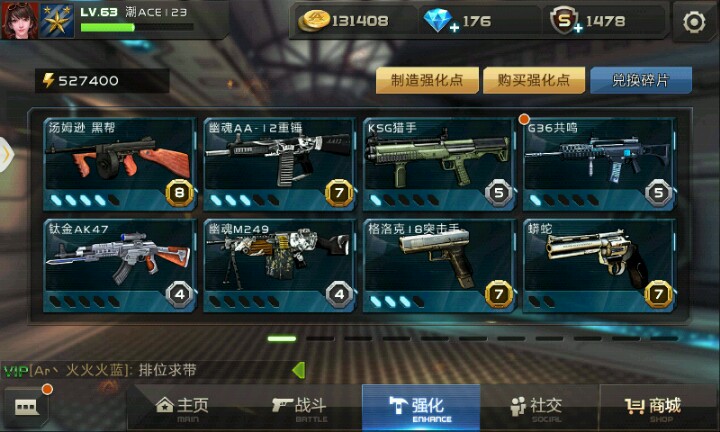The height and width of the screenshot is (432, 720).
Task: Select the G36共鸣 weapon card
Action: [599, 164]
